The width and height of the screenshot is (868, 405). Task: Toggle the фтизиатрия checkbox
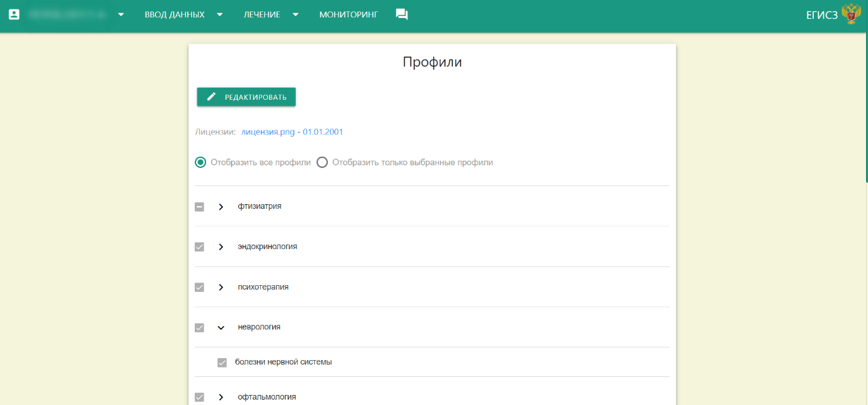[199, 207]
